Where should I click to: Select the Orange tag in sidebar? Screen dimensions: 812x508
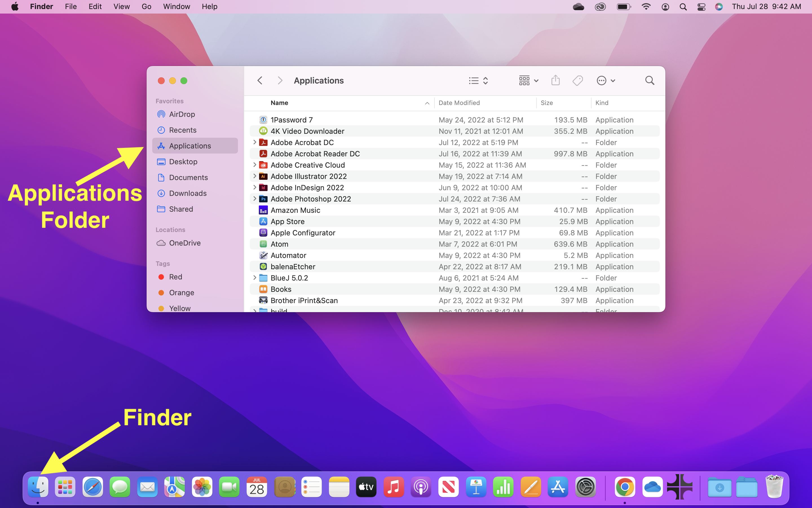(195, 293)
